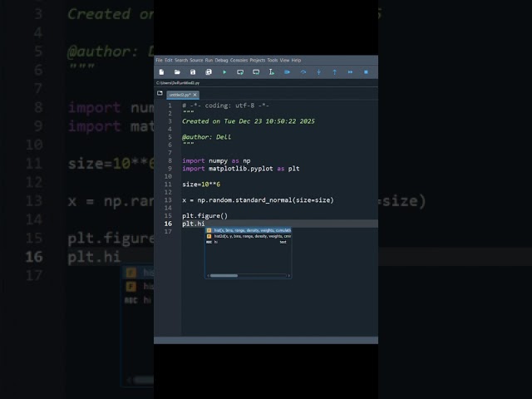This screenshot has width=532, height=399.
Task: Click the 'plt.figure()' code line
Action: pos(205,216)
